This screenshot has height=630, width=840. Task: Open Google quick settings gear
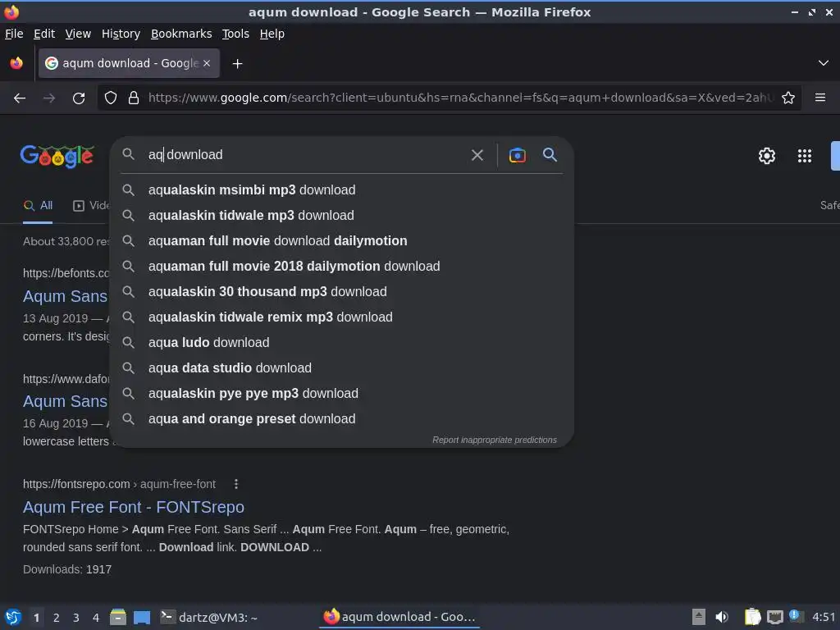pos(767,156)
